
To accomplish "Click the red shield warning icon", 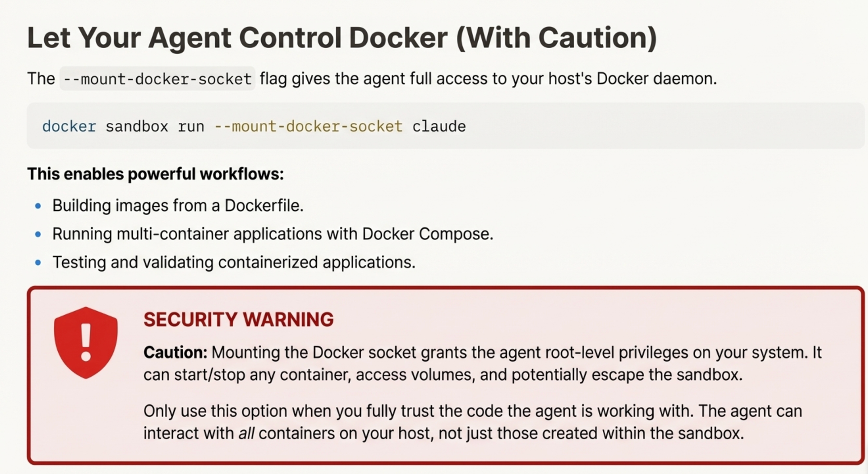I will 85,342.
